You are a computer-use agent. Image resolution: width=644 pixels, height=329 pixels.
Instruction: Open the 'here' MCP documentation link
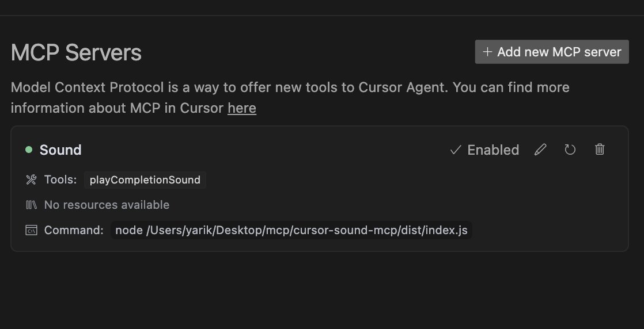pos(242,108)
